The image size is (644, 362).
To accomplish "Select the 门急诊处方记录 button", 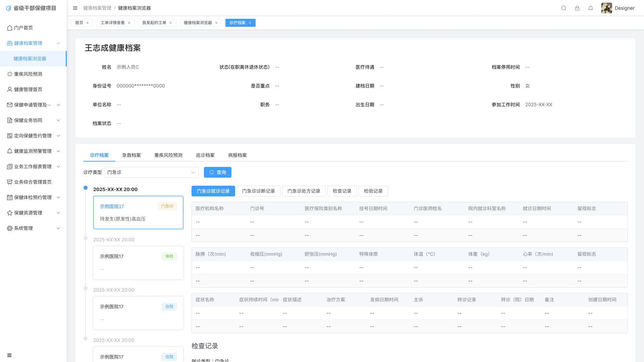I will (x=304, y=191).
